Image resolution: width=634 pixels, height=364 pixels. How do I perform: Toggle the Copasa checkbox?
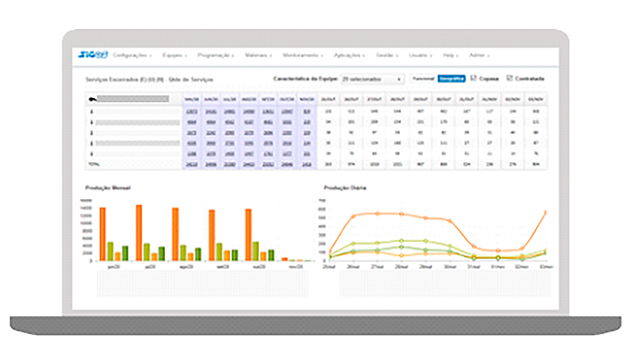tap(475, 79)
